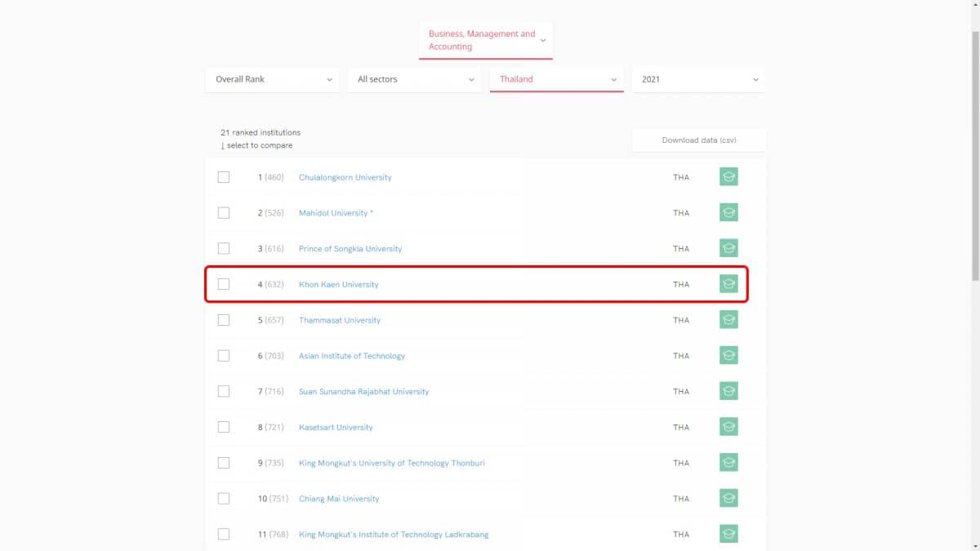Click rank text '8 (721)'
The width and height of the screenshot is (980, 551).
point(271,427)
